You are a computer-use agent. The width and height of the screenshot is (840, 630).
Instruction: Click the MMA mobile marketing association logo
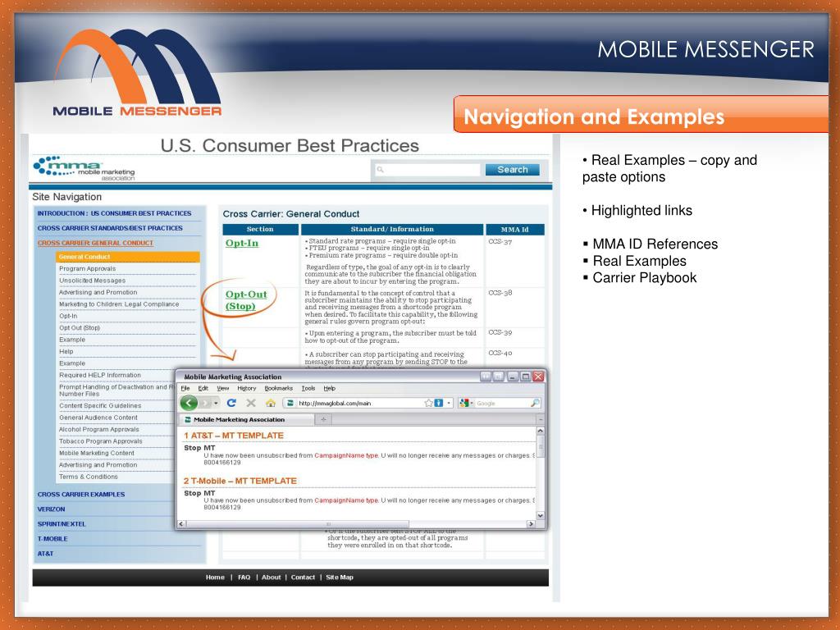[84, 168]
